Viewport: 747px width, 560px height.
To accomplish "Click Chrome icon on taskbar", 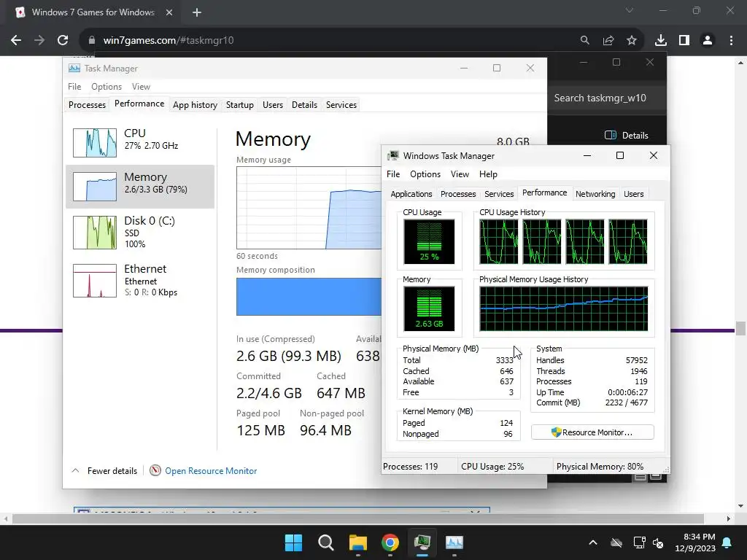I will [390, 542].
